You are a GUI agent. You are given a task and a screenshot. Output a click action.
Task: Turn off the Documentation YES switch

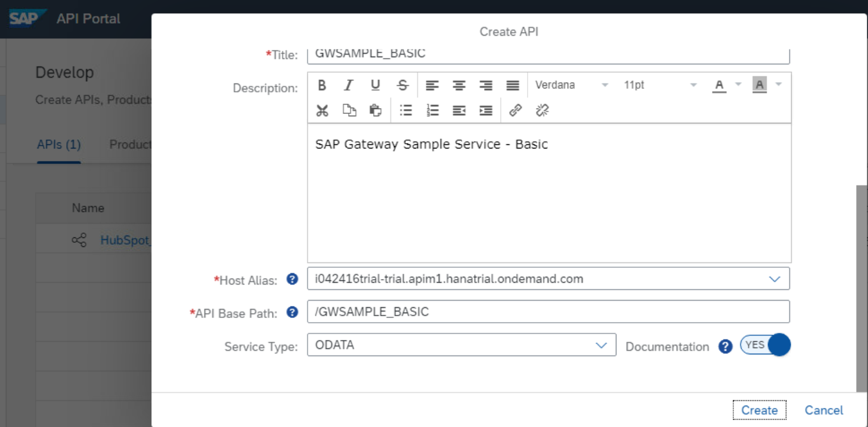coord(765,345)
